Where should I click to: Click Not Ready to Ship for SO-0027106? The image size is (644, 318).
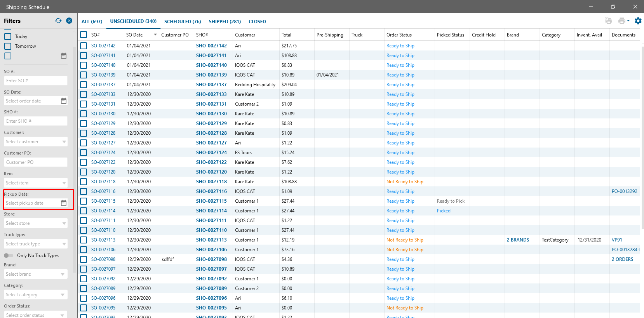[x=405, y=250]
